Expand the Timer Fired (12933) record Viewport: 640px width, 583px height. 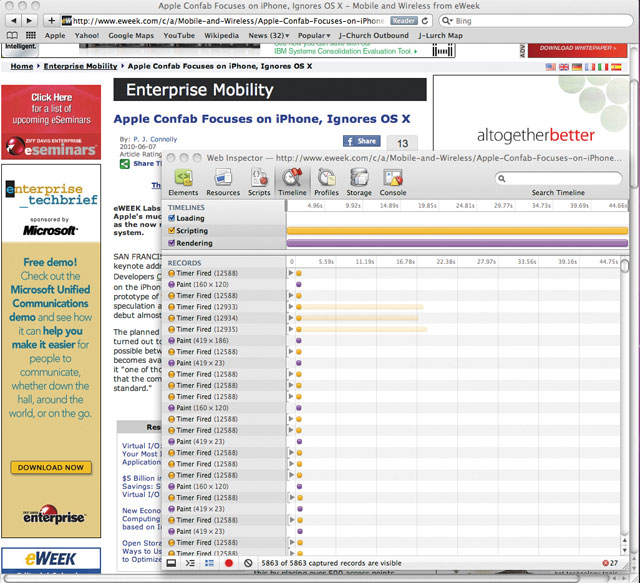[x=291, y=307]
